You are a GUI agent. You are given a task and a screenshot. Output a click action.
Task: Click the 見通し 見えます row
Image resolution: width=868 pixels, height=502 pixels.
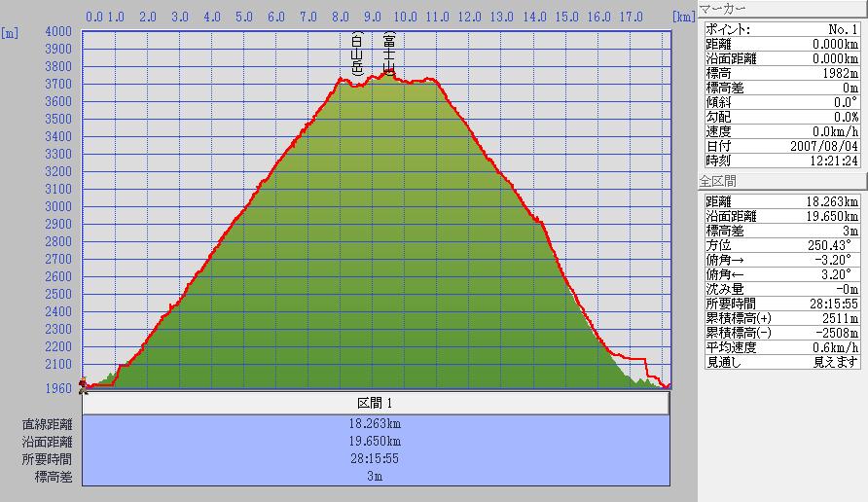point(781,362)
